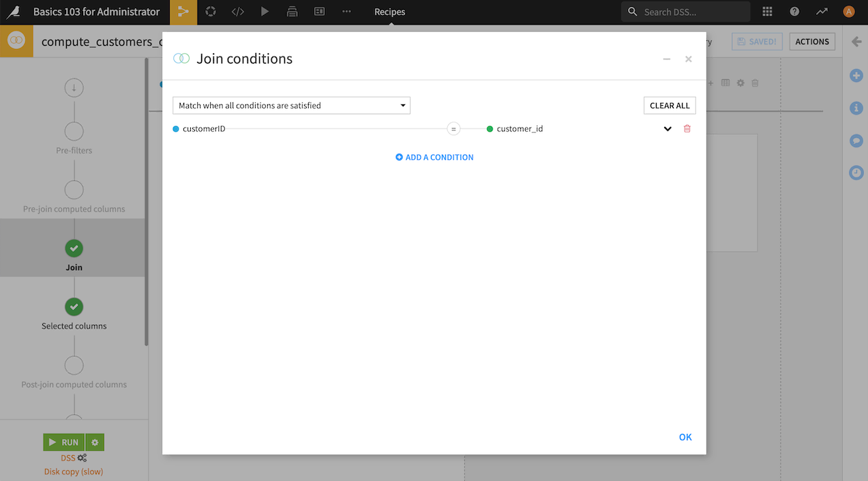
Task: Expand the customerID condition row chevron
Action: click(667, 128)
